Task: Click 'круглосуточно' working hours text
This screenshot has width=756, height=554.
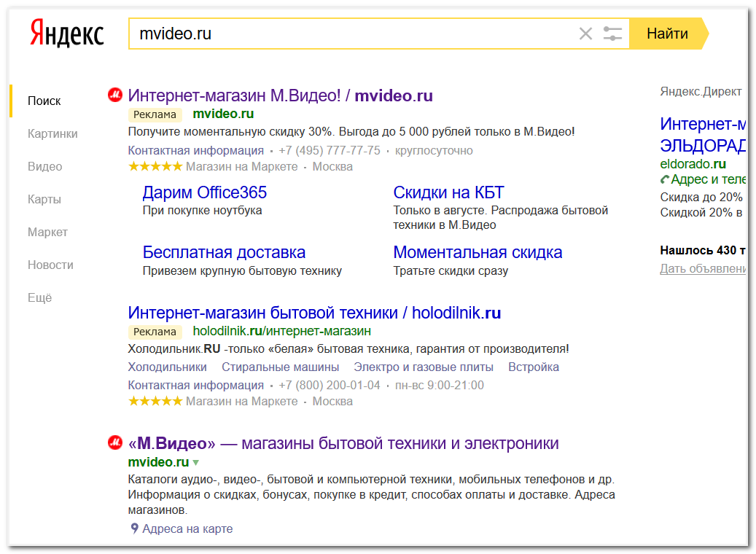Action: point(434,150)
